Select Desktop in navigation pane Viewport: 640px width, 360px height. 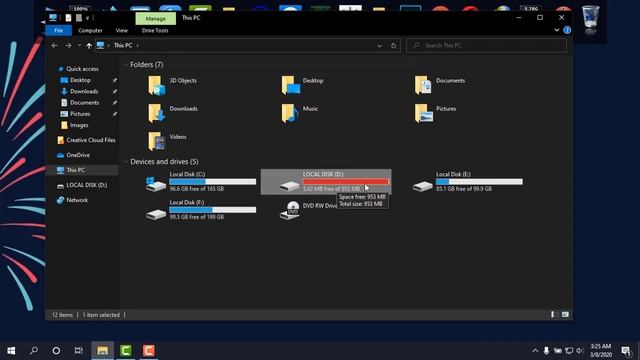pos(80,80)
